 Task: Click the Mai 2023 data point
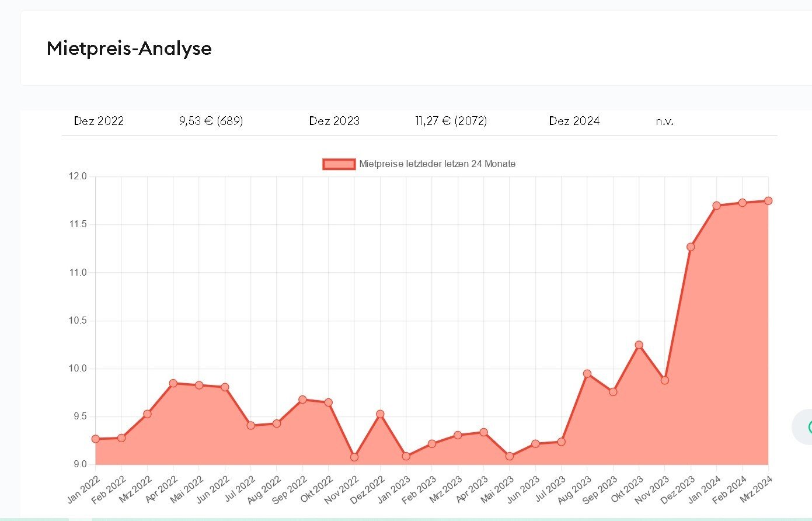[510, 456]
